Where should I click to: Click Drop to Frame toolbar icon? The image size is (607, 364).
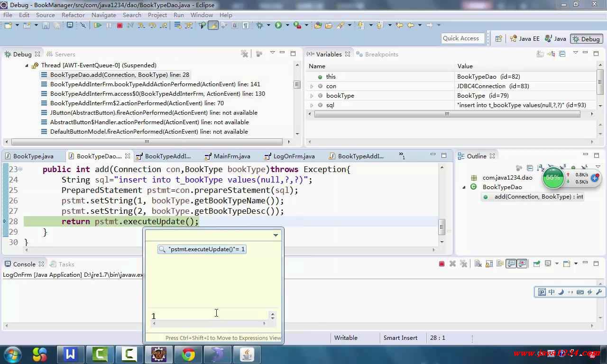(x=177, y=25)
